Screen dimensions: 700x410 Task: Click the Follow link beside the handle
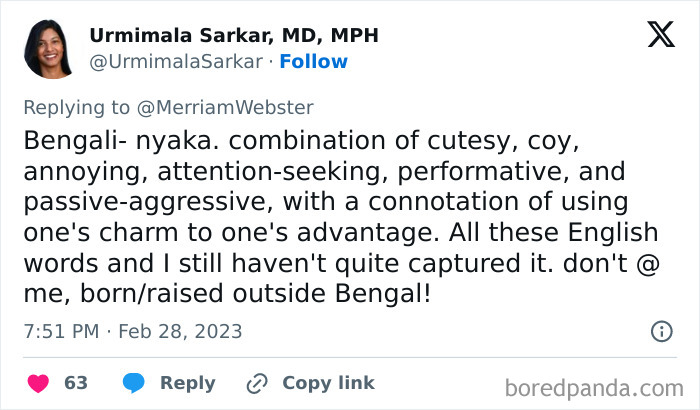coord(313,62)
